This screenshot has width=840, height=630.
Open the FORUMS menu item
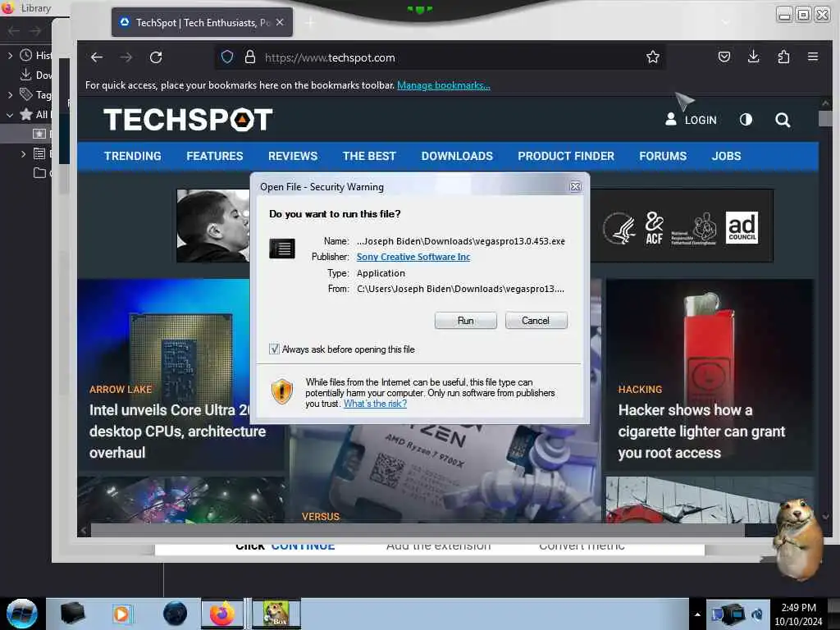(x=663, y=156)
